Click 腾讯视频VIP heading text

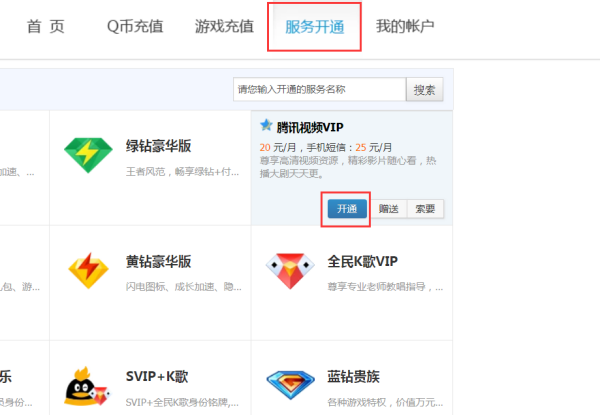click(310, 127)
